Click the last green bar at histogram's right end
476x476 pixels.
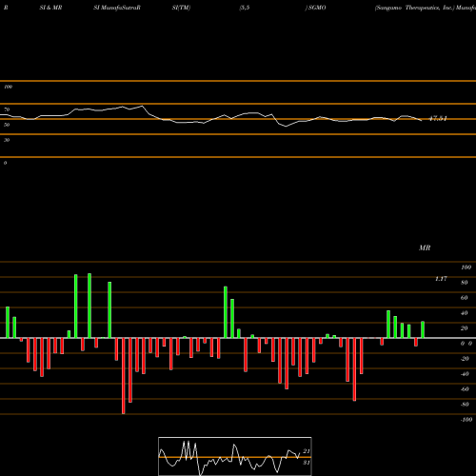(423, 329)
